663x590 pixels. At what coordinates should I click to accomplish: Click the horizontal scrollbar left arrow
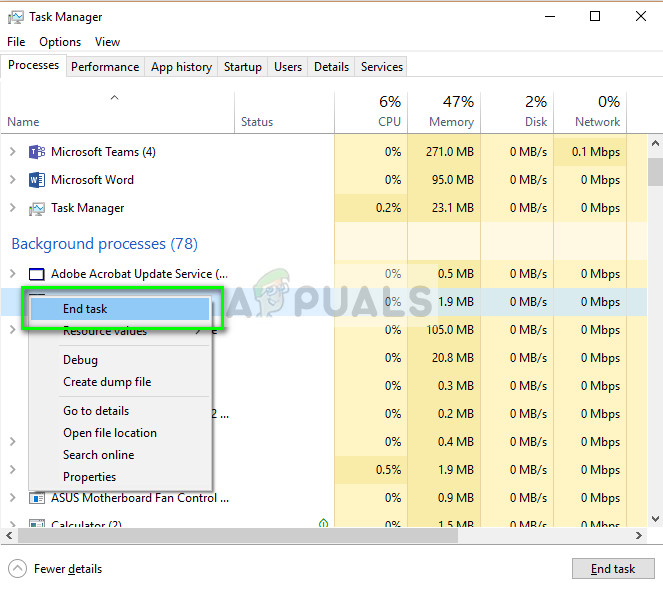coord(9,535)
